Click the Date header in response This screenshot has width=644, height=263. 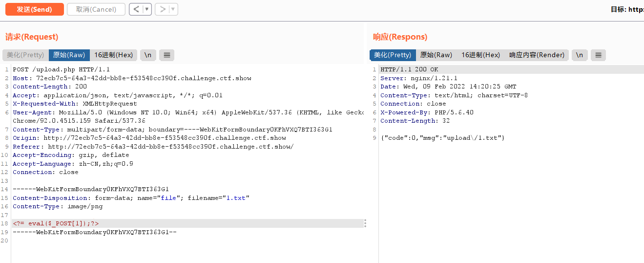tap(448, 87)
